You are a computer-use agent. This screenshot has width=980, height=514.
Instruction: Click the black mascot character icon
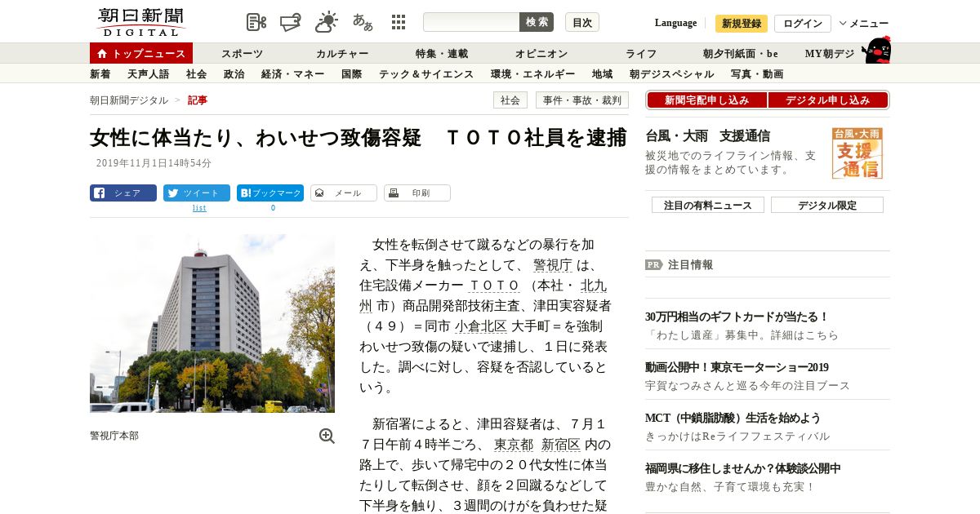[x=876, y=50]
